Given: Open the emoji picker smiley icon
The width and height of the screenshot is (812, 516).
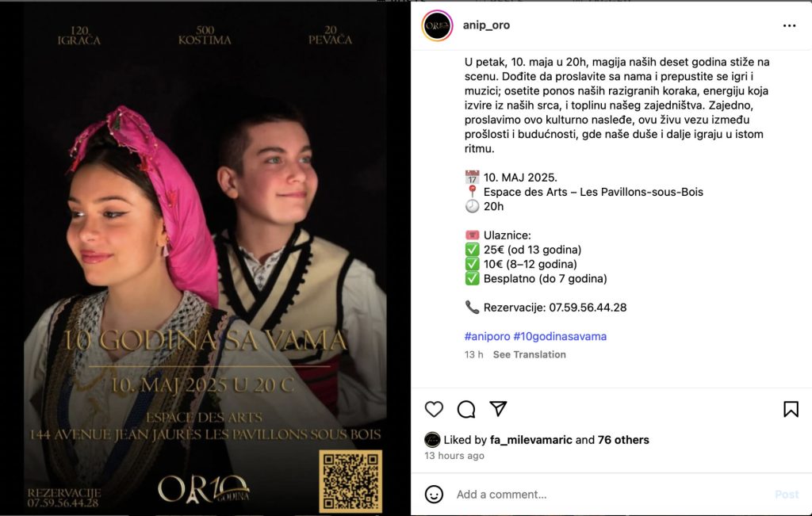Looking at the screenshot, I should [x=434, y=495].
